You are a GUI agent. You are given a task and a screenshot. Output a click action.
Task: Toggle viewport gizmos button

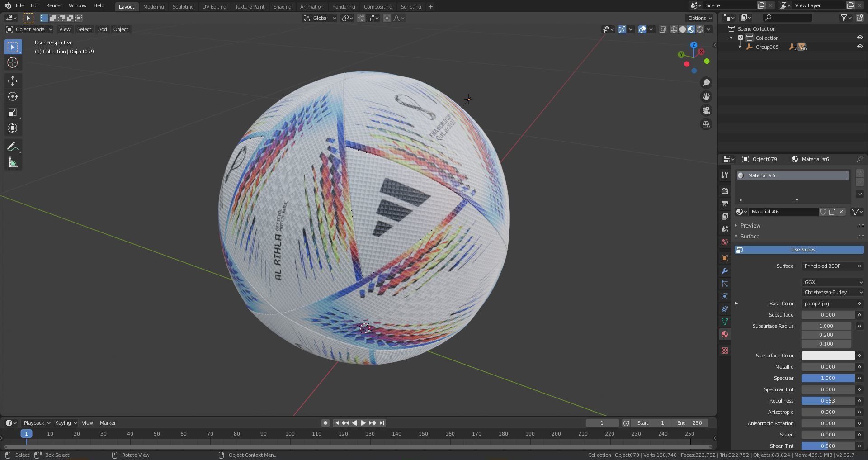click(622, 29)
